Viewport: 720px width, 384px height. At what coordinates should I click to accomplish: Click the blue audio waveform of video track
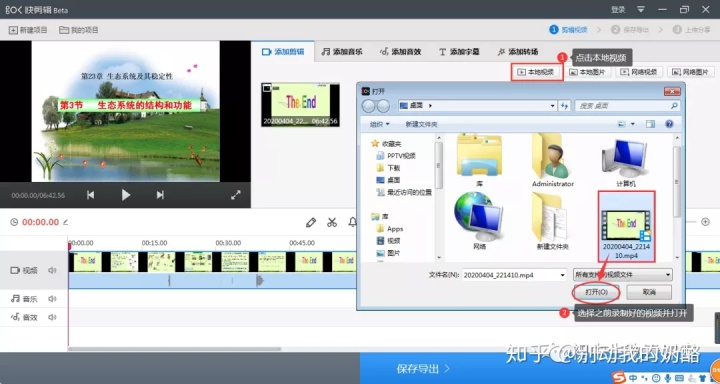(x=212, y=280)
